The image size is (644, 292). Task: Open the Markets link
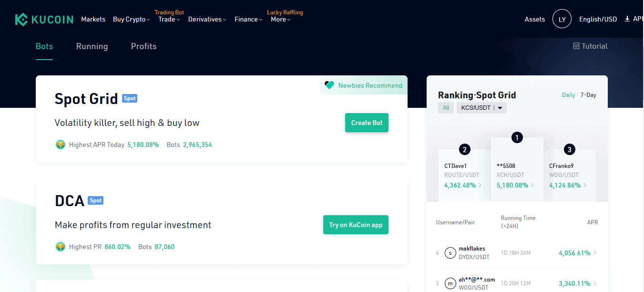[93, 20]
